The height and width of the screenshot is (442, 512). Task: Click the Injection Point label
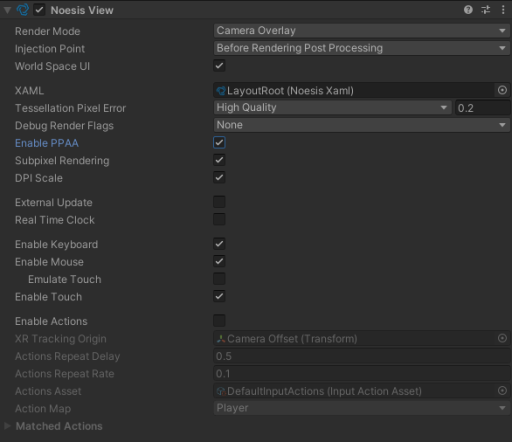[x=50, y=49]
